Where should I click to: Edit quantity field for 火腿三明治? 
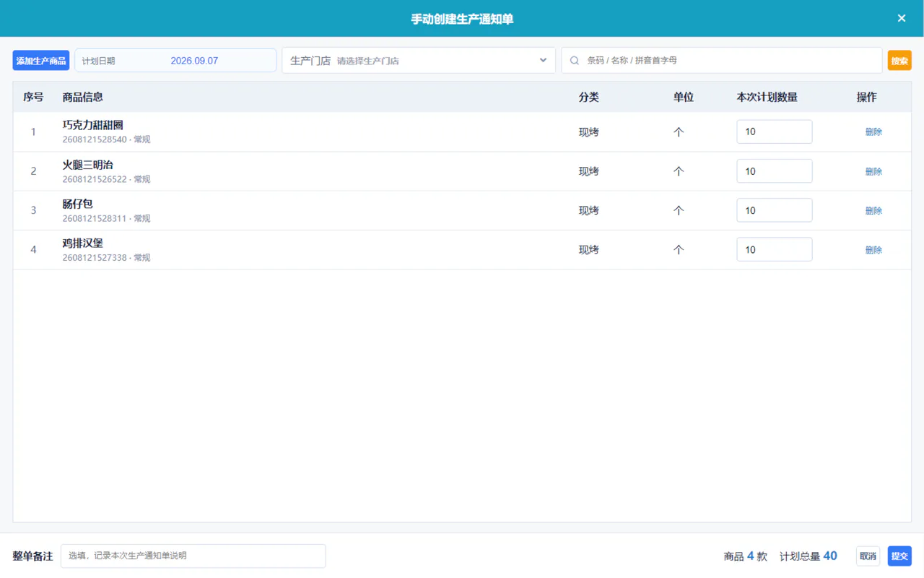pyautogui.click(x=775, y=171)
